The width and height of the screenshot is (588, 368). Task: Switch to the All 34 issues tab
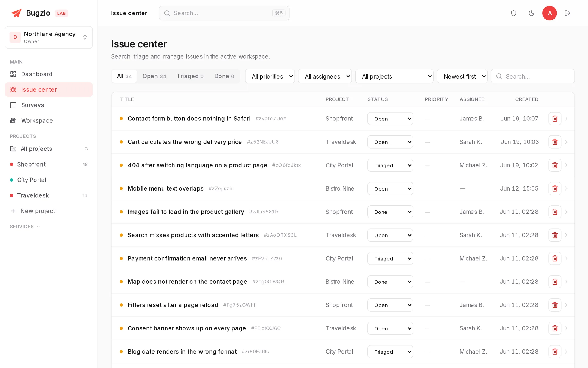point(124,76)
